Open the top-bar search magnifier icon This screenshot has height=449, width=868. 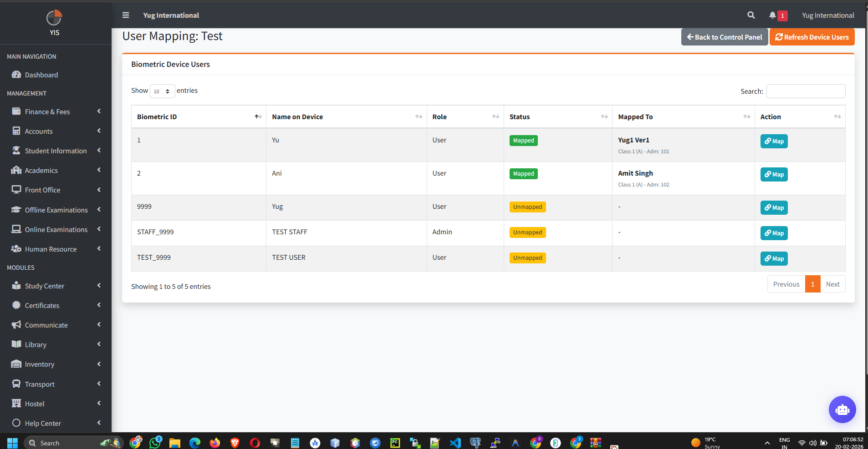pos(751,15)
